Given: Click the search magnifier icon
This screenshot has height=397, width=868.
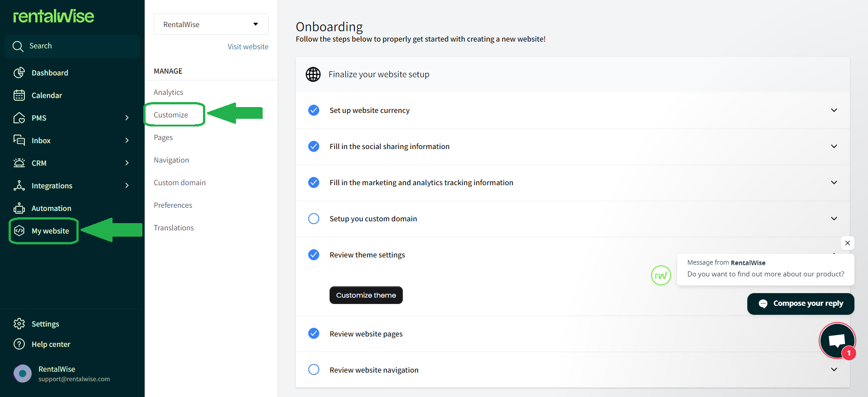Looking at the screenshot, I should click(x=18, y=46).
